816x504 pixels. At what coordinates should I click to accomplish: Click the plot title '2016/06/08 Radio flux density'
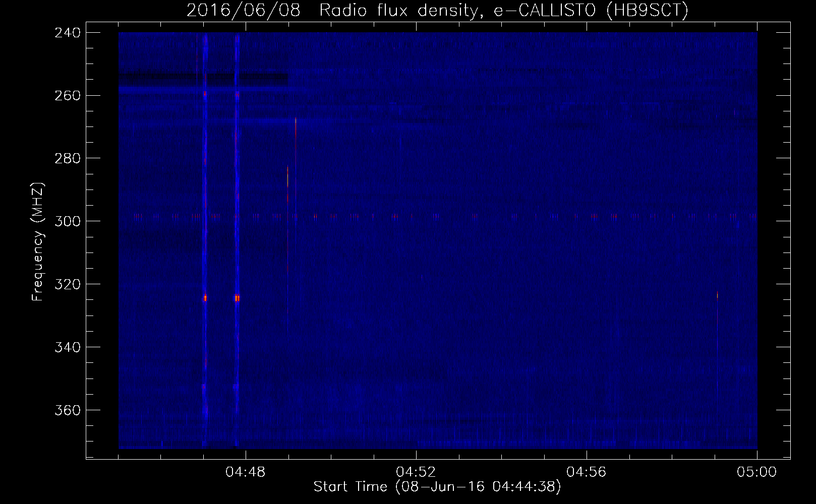(437, 10)
